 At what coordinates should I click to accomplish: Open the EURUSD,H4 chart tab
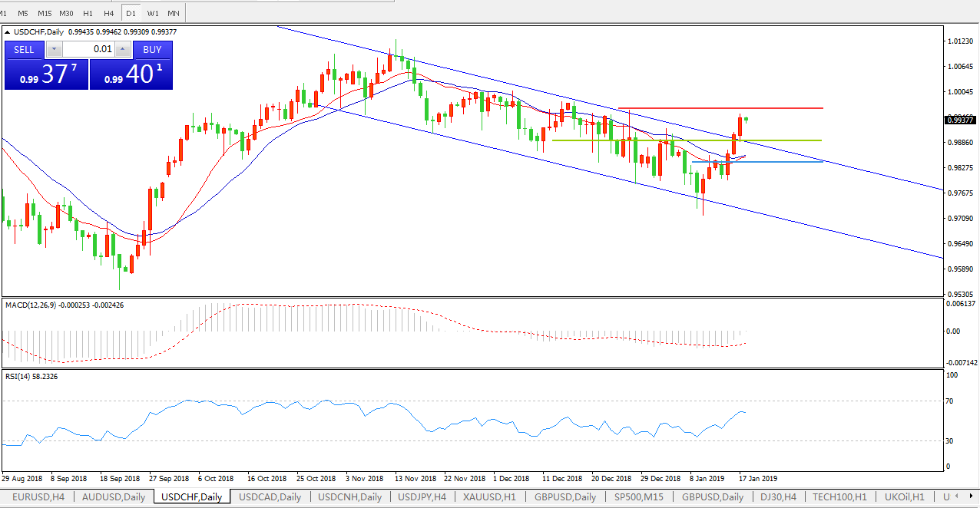[x=36, y=497]
